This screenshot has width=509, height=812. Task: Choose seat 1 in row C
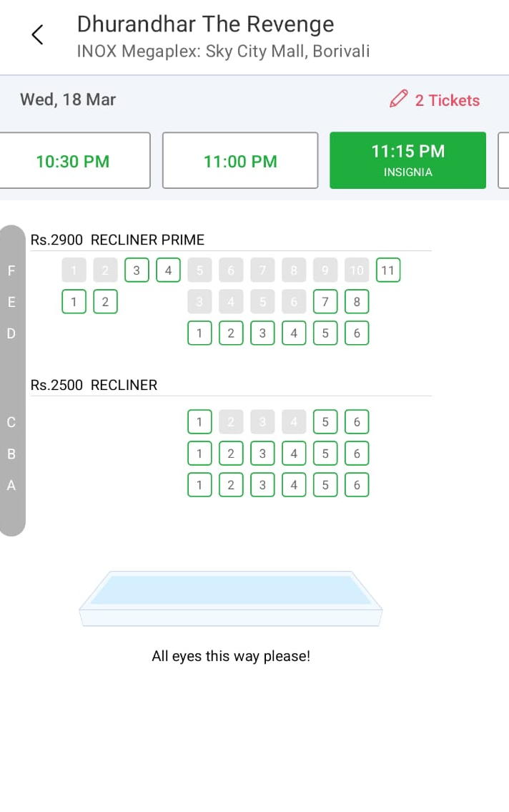(199, 422)
